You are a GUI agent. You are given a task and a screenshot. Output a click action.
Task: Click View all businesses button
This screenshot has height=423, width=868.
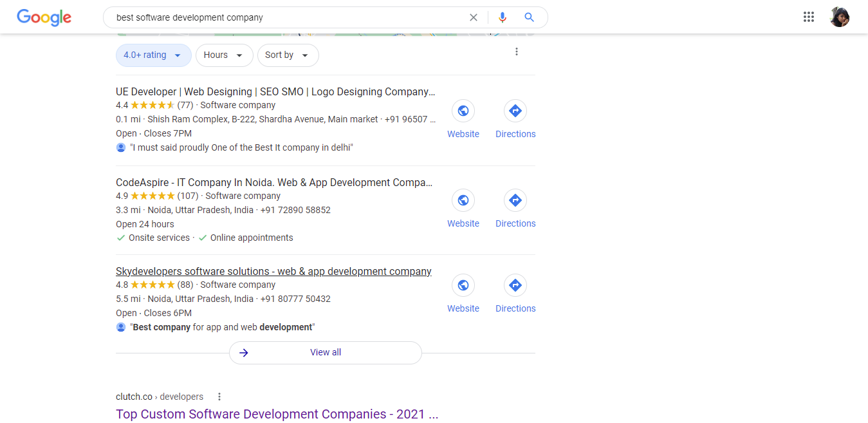tap(326, 353)
